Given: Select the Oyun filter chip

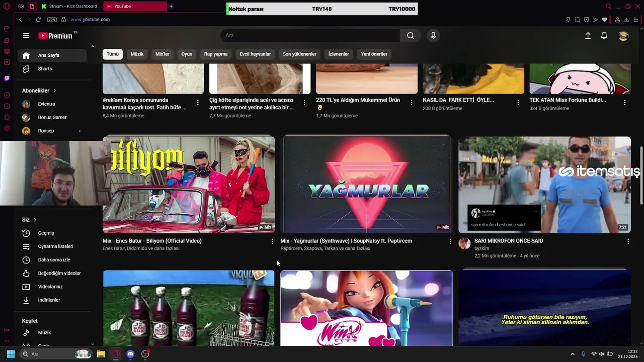Looking at the screenshot, I should [187, 54].
